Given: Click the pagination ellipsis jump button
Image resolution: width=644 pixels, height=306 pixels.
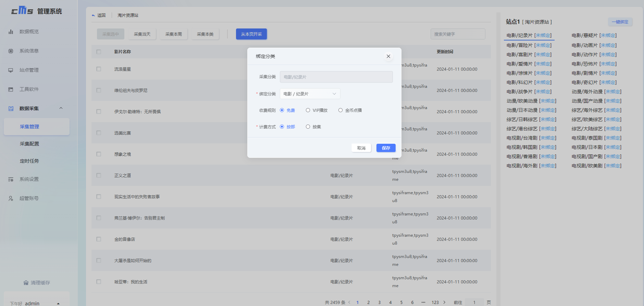Looking at the screenshot, I should [423, 302].
